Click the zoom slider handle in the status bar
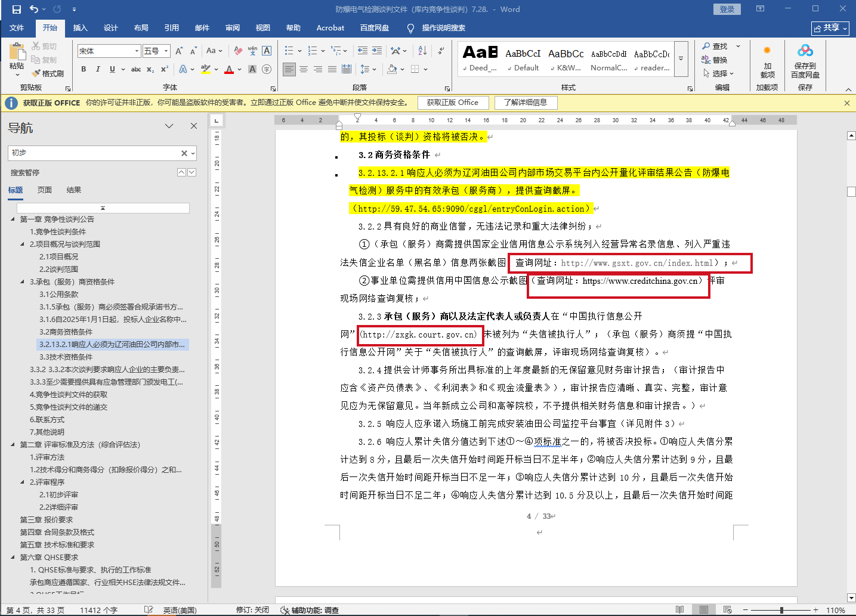856x616 pixels. tap(781, 610)
